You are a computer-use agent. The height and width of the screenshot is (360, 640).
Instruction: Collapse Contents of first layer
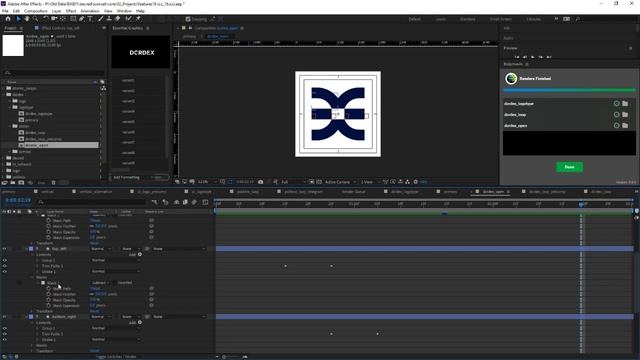(33, 254)
